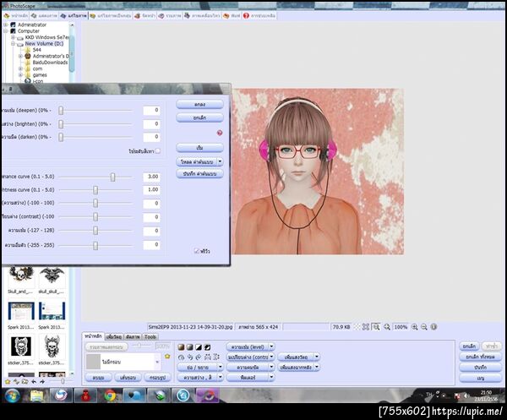Open the level dropdown arrow

point(271,347)
